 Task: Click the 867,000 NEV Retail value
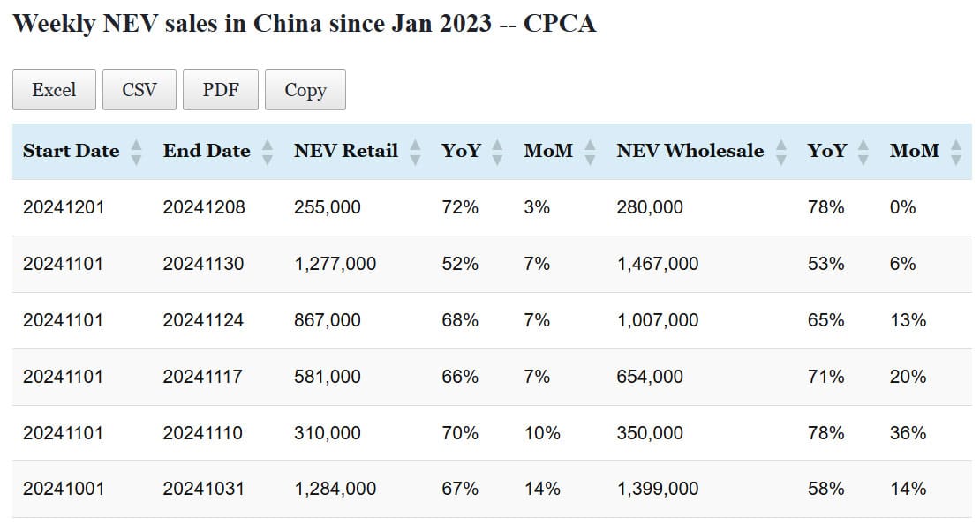tap(327, 320)
